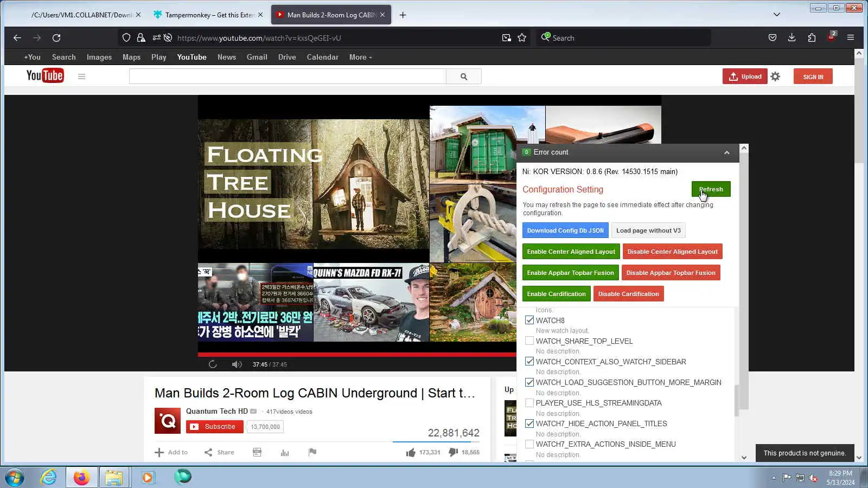Click the red video progress bar
Image resolution: width=868 pixels, height=488 pixels.
click(357, 355)
